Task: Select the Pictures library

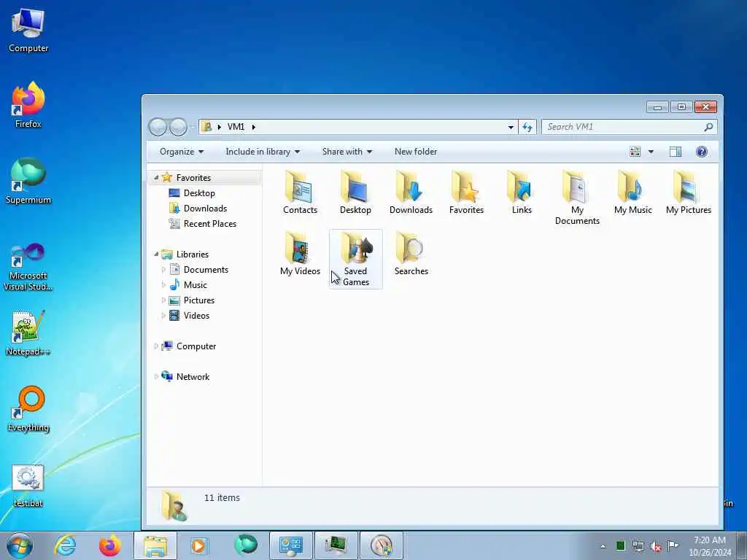Action: click(198, 300)
